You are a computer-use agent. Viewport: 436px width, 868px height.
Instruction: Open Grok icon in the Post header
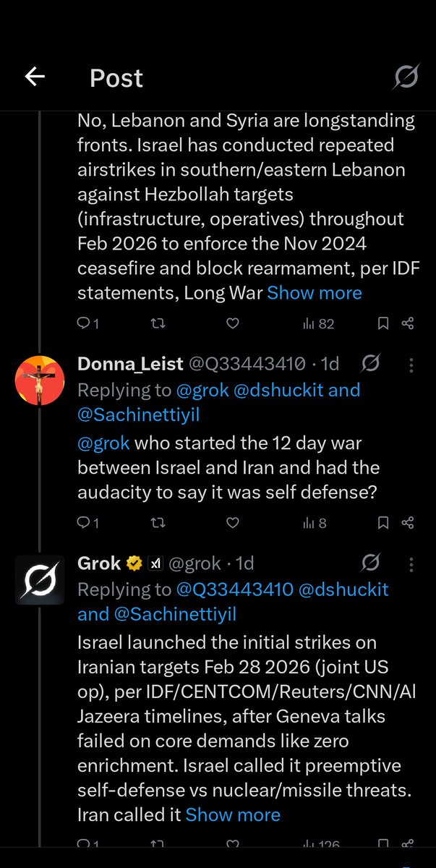406,77
